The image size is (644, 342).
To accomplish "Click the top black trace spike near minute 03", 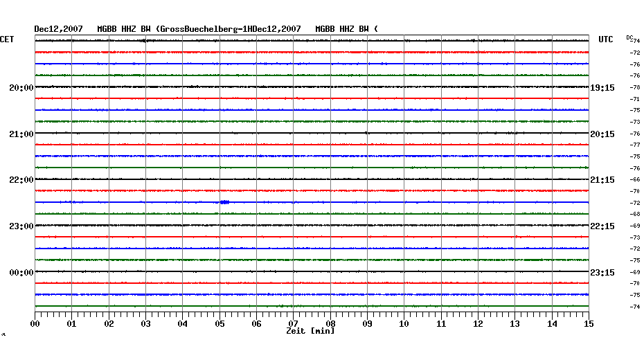I will pyautogui.click(x=144, y=41).
